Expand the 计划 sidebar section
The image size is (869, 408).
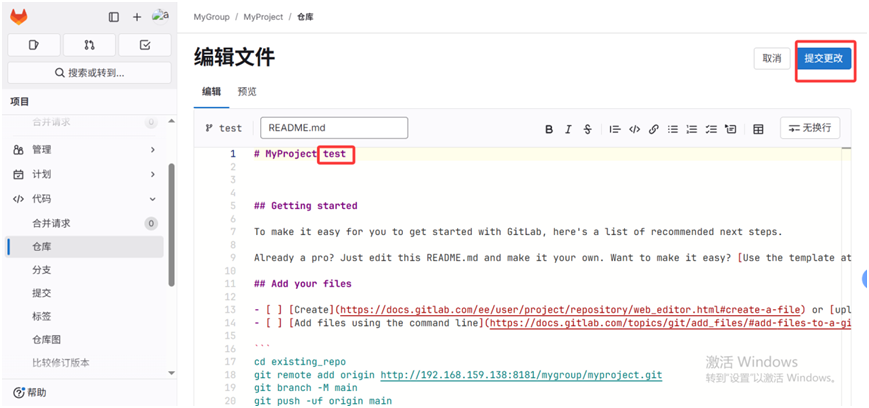85,174
